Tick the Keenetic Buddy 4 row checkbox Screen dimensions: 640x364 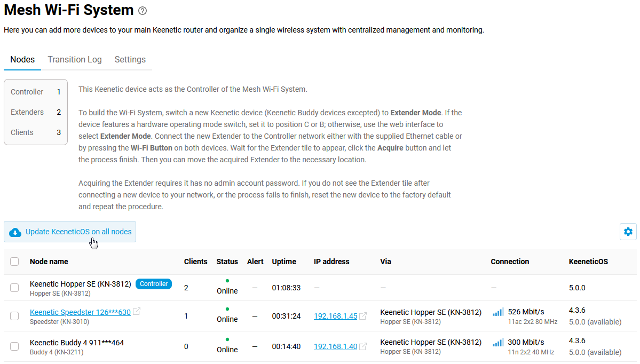[x=14, y=346]
